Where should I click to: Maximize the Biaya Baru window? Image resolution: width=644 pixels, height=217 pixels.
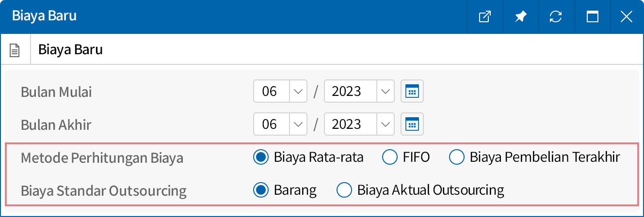coord(592,17)
